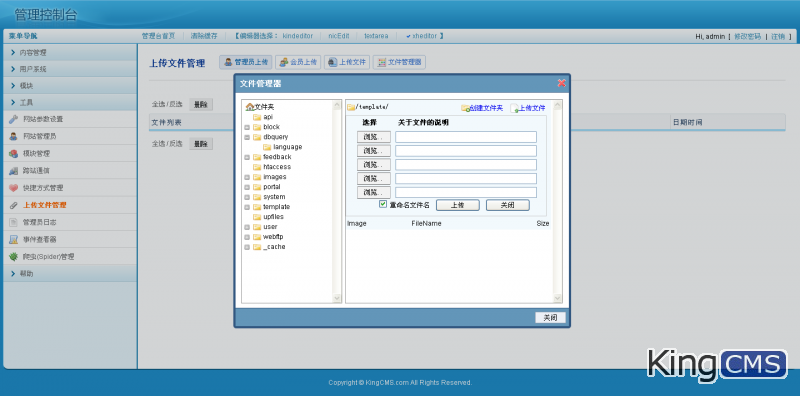Choose textarea as the editor
The image size is (800, 396).
click(376, 36)
